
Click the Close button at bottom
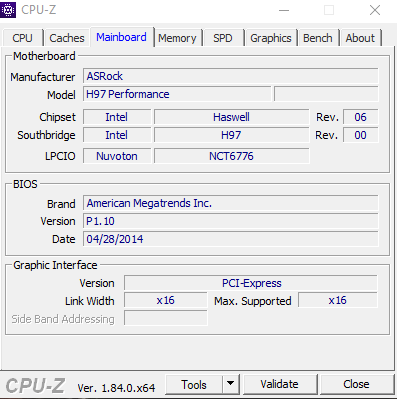click(356, 384)
